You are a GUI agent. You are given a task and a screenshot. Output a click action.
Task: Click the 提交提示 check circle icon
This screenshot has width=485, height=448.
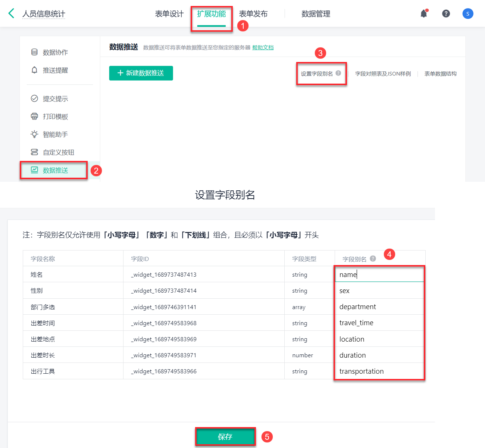(34, 98)
